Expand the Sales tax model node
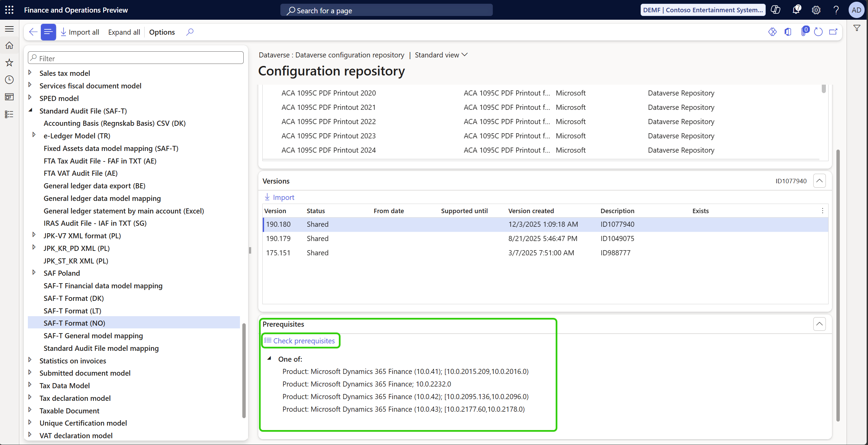868x445 pixels. coord(30,72)
